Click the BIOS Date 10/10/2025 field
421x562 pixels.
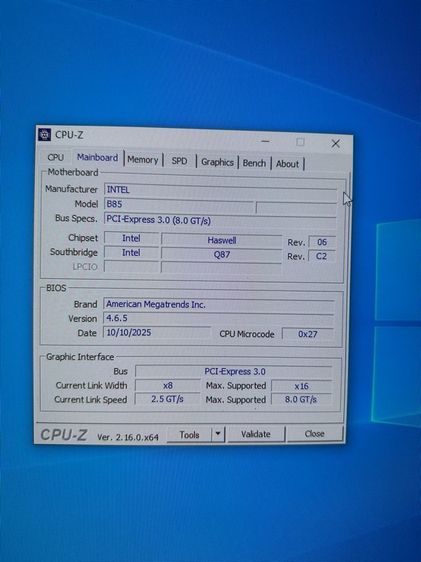click(x=157, y=333)
